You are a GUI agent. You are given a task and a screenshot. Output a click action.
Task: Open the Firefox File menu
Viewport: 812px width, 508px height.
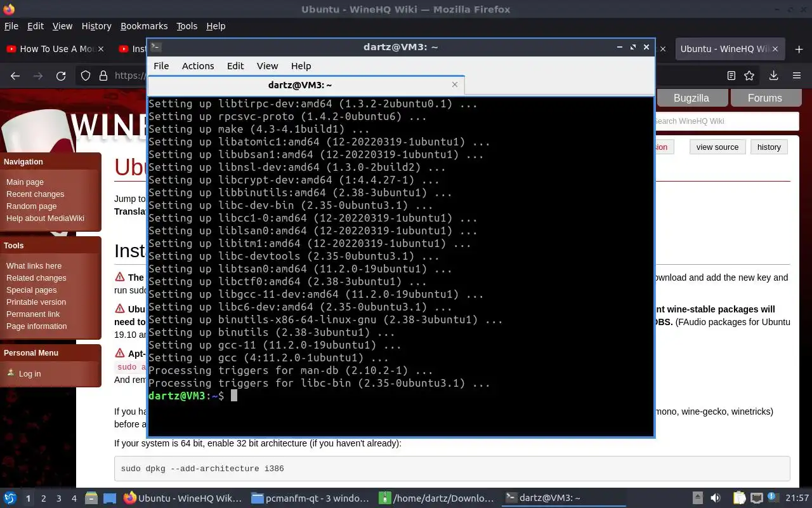[x=11, y=26]
